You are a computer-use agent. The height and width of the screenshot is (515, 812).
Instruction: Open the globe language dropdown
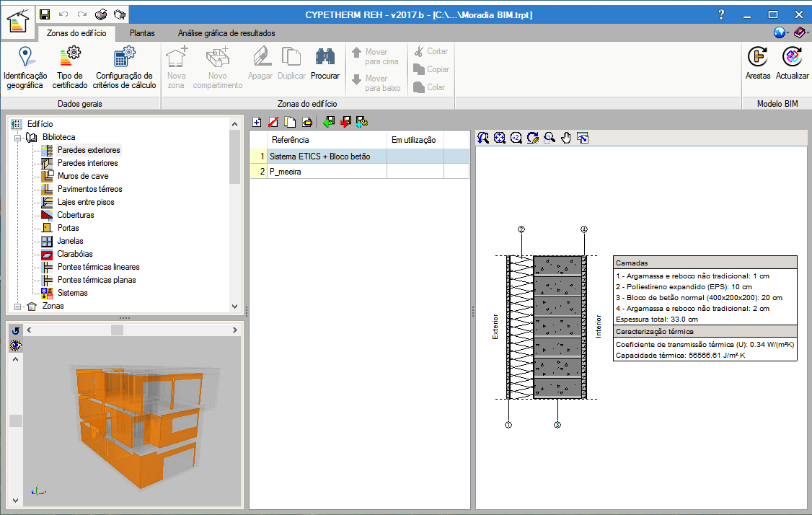[x=782, y=32]
